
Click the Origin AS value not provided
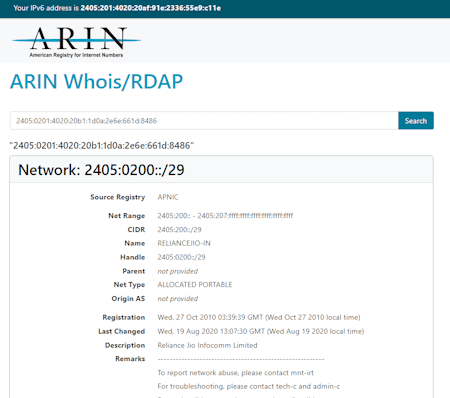point(178,299)
